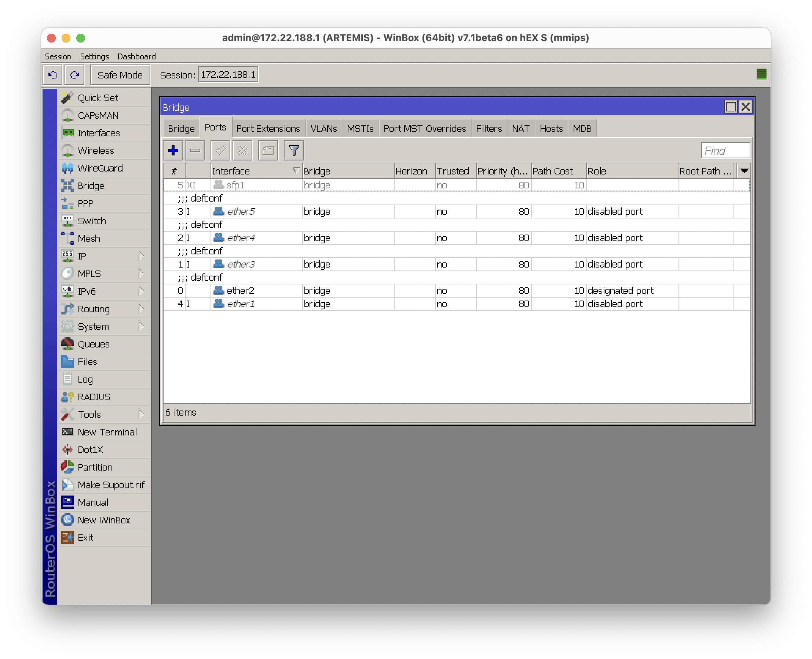Click the Redo arrow icon
Viewport: 812px width, 659px height.
point(74,75)
